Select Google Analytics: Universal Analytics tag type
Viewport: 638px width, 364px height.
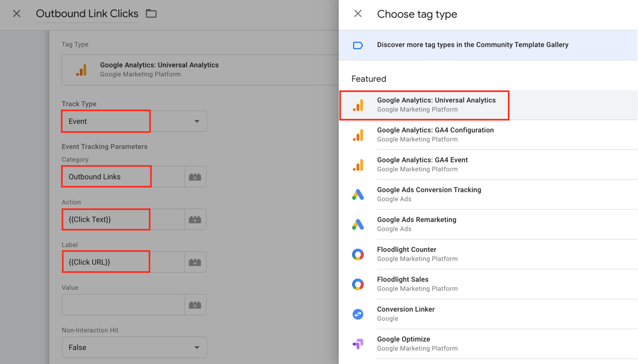[x=489, y=105]
